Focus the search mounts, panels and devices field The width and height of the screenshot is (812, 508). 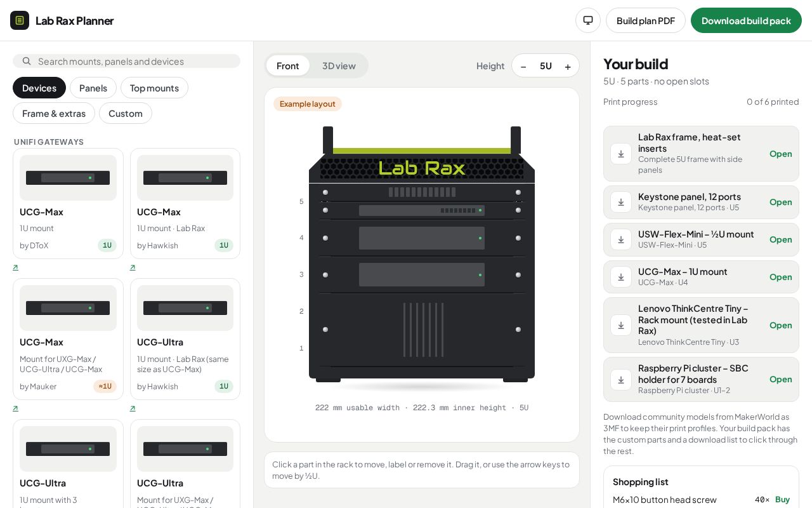127,61
